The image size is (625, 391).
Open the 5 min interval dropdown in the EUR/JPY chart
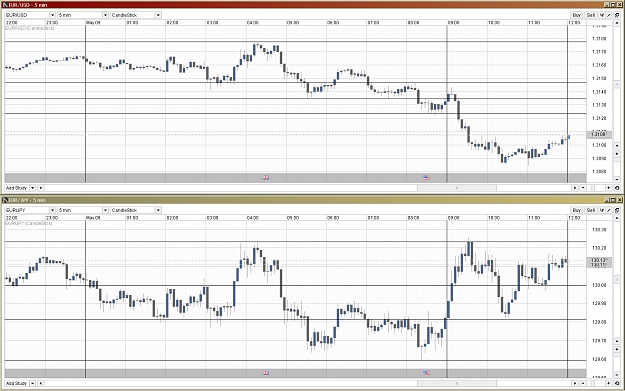(x=105, y=210)
